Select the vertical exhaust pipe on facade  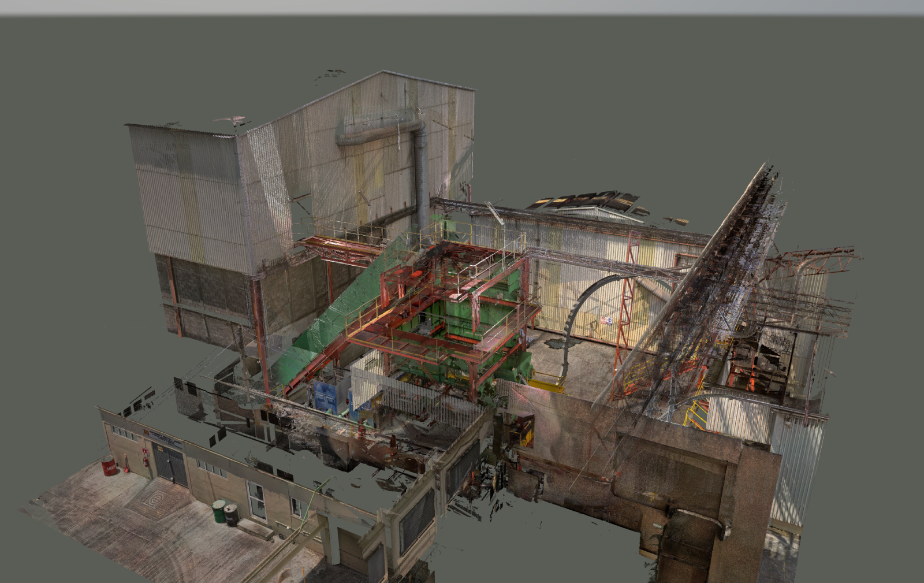pos(421,173)
